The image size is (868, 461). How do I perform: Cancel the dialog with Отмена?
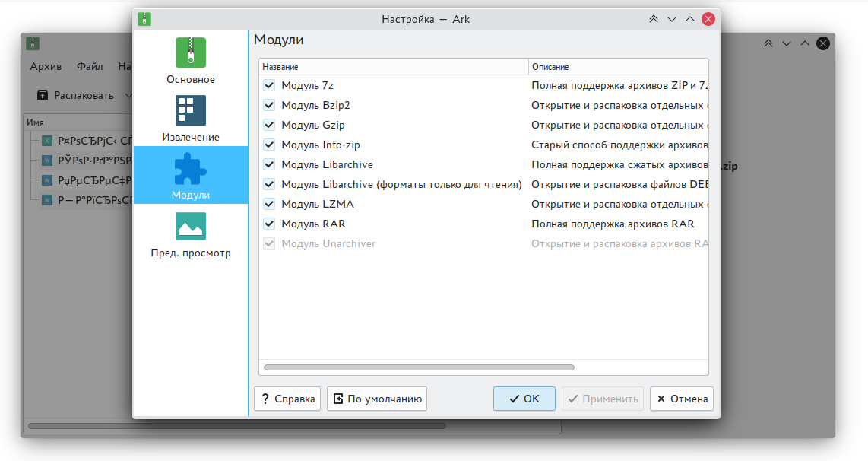[x=682, y=399]
